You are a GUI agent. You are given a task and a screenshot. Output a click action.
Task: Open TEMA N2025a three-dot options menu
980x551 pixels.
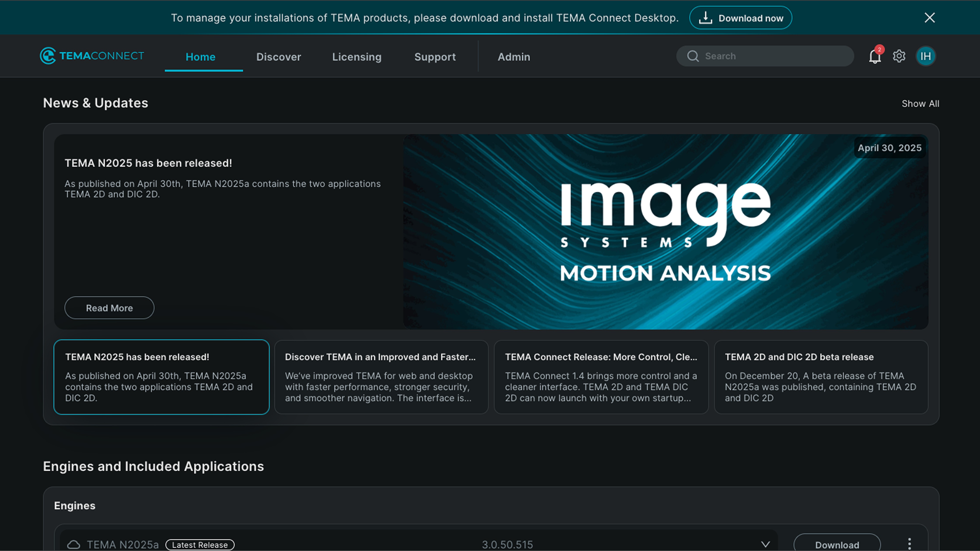pos(909,544)
